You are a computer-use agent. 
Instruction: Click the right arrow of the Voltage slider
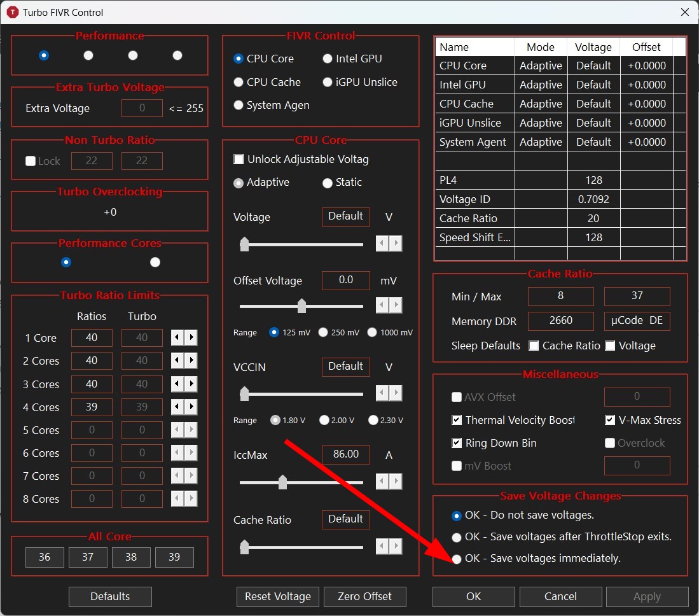pos(396,244)
